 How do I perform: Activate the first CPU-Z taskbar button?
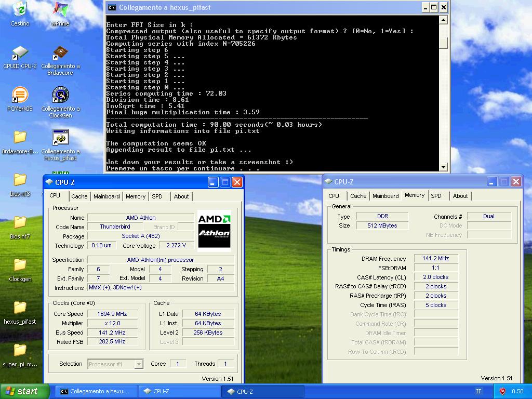point(180,391)
